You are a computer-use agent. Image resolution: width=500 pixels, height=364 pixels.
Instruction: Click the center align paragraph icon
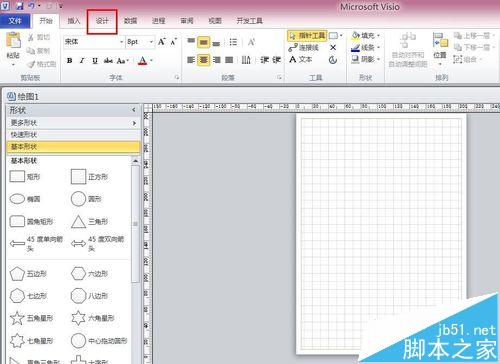[203, 60]
